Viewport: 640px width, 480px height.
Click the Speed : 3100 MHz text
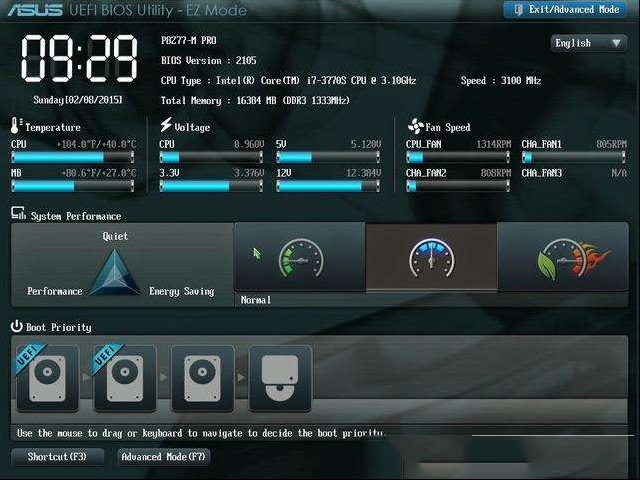pos(501,81)
